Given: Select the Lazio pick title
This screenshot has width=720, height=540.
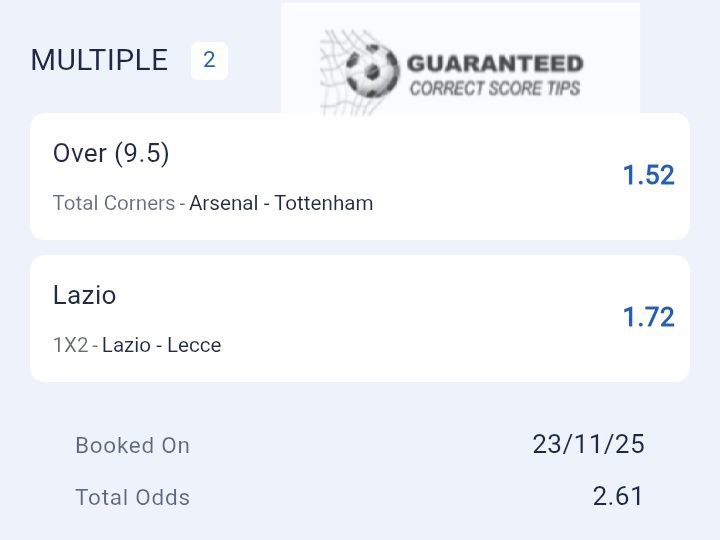Looking at the screenshot, I should click(x=84, y=295).
